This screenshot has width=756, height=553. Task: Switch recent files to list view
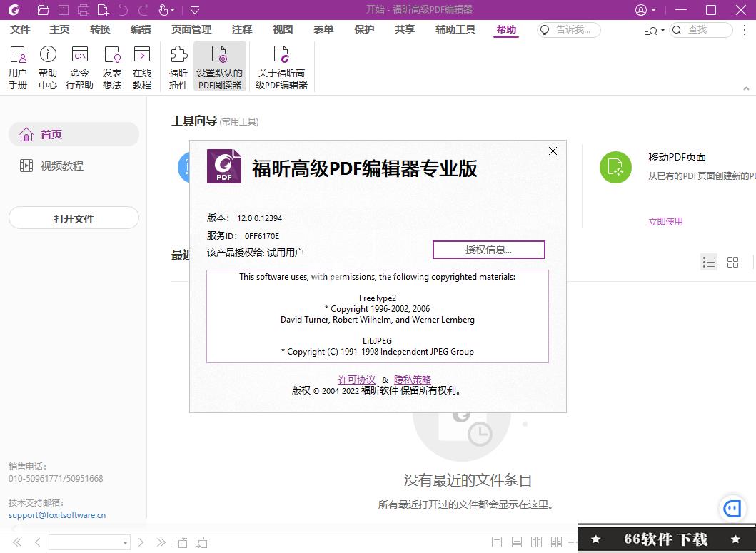(709, 262)
